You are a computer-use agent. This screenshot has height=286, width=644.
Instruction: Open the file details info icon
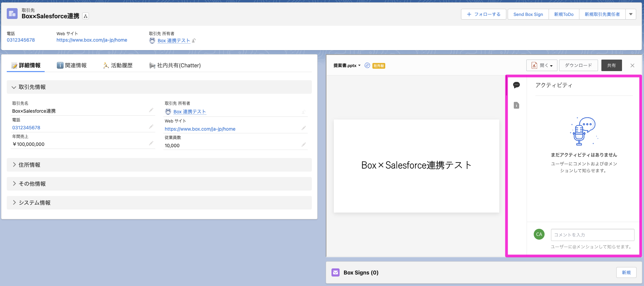pos(516,105)
